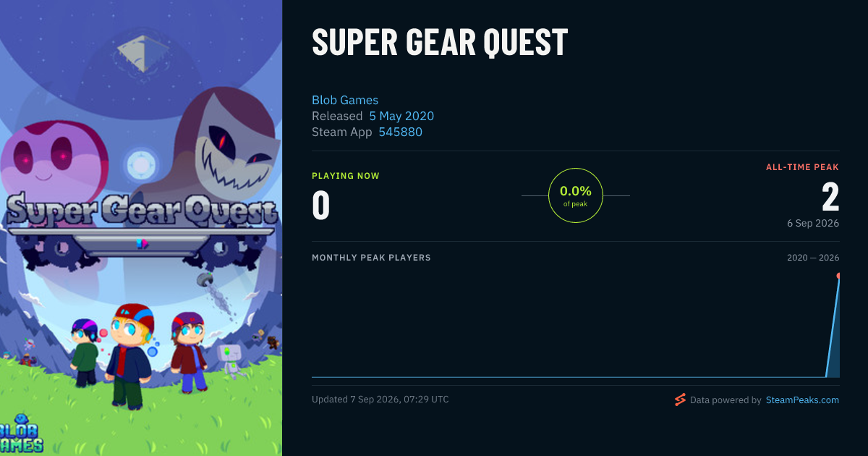This screenshot has width=868, height=456.
Task: Click the Super Gear Quest cover art
Action: click(141, 228)
